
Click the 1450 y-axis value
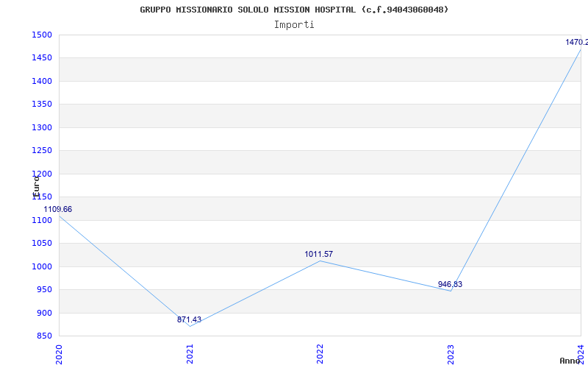(42, 58)
